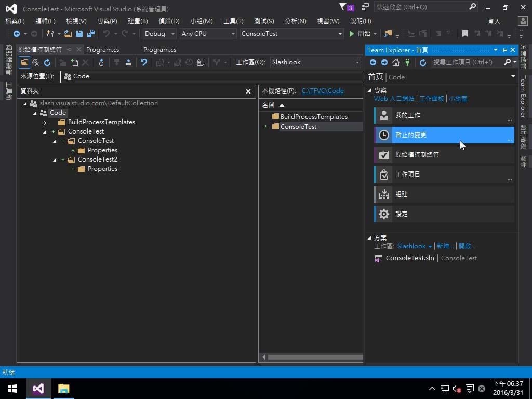Click the New Project toolbar icon
Screen dimensions: 532x399
click(x=50, y=34)
